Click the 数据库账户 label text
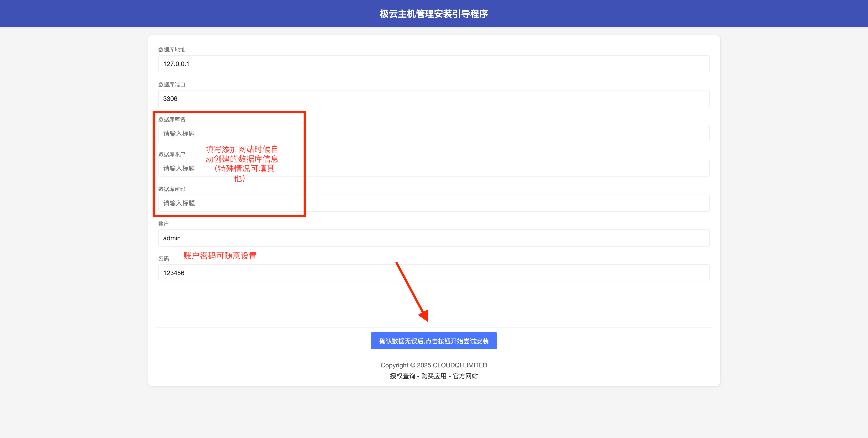868x438 pixels. point(172,154)
